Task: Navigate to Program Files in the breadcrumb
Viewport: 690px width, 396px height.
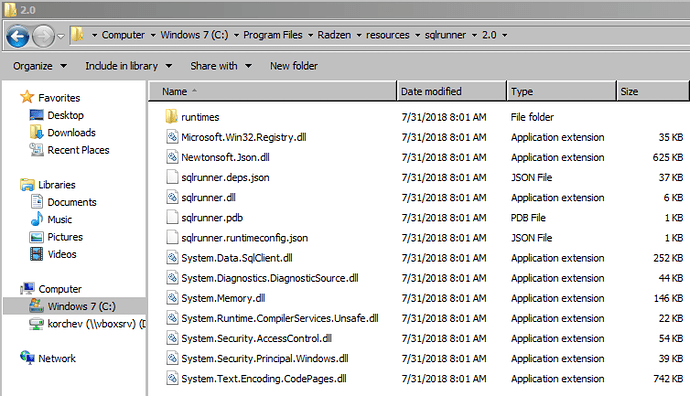Action: click(272, 35)
